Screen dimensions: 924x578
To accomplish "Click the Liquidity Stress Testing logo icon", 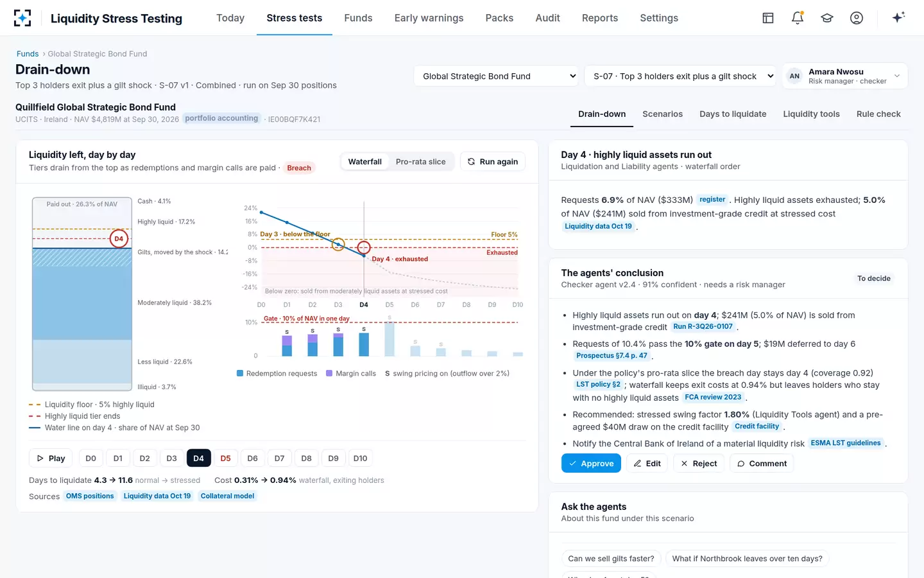I will tap(22, 18).
